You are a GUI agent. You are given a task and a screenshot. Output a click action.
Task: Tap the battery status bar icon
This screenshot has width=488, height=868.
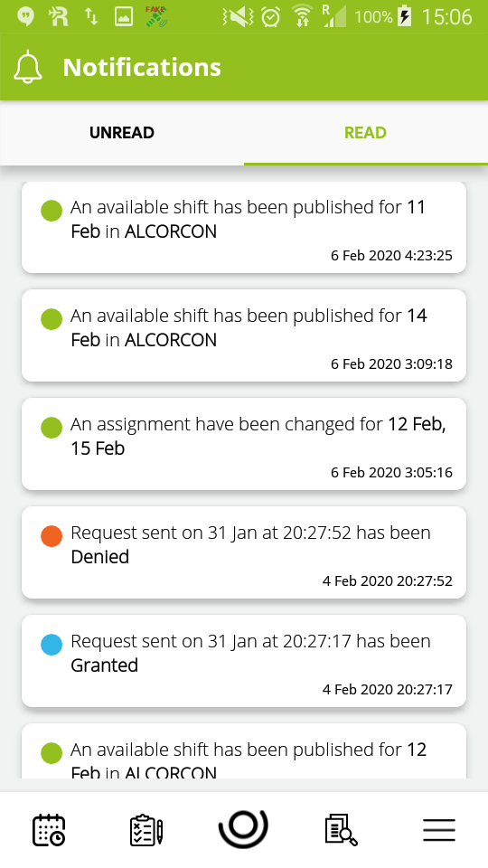405,16
